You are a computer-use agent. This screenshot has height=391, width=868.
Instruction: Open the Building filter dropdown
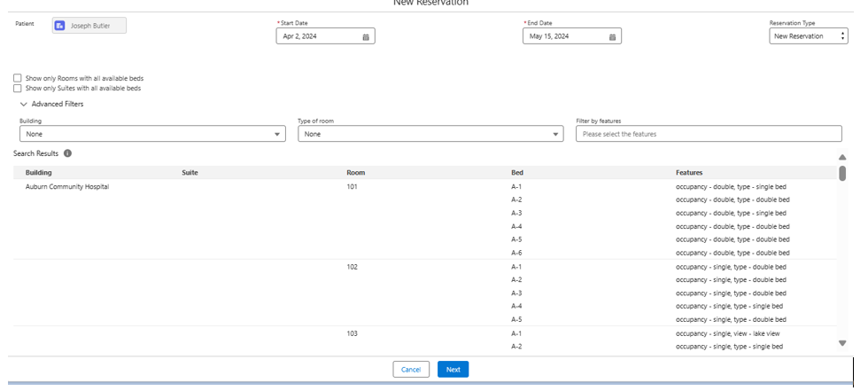click(x=152, y=134)
